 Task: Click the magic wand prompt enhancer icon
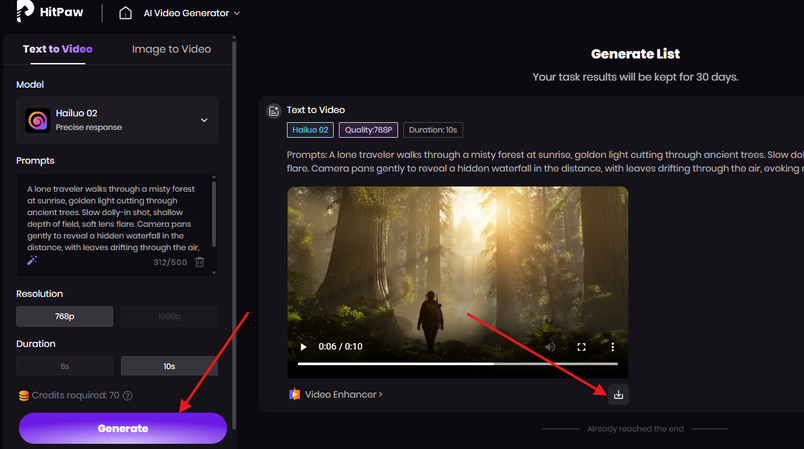(x=32, y=261)
